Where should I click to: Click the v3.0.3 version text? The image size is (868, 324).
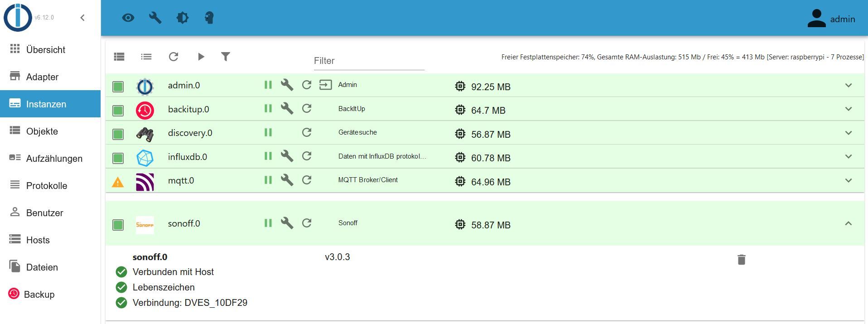[338, 257]
